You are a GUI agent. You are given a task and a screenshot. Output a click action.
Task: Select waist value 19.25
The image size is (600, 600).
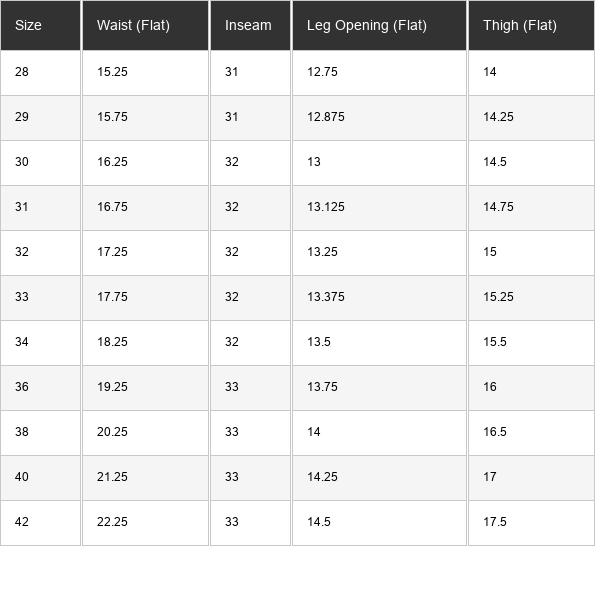click(112, 387)
